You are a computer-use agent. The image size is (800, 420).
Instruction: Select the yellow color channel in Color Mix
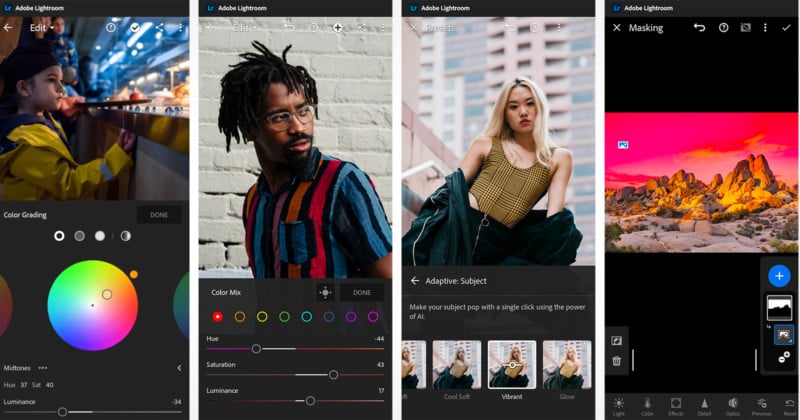262,317
